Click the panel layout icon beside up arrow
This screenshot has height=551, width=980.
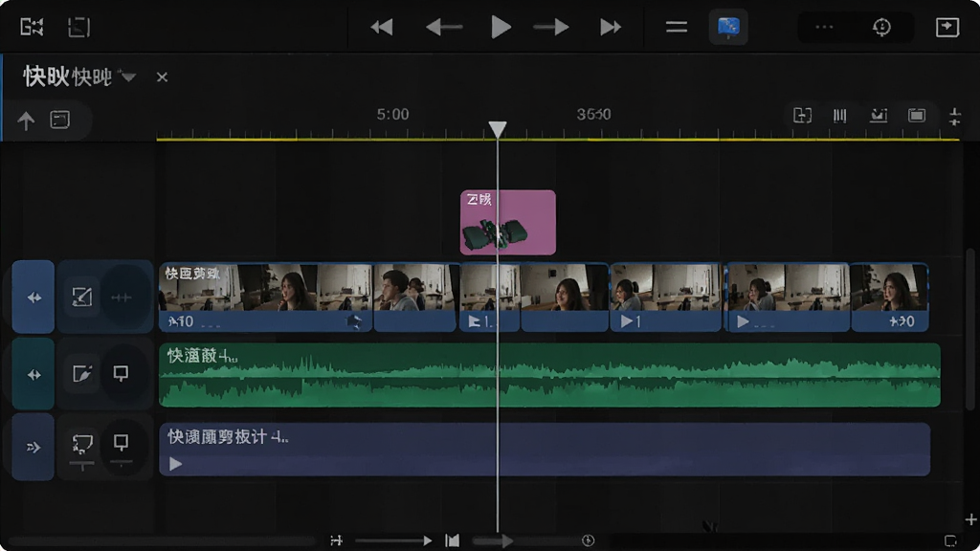pyautogui.click(x=60, y=120)
